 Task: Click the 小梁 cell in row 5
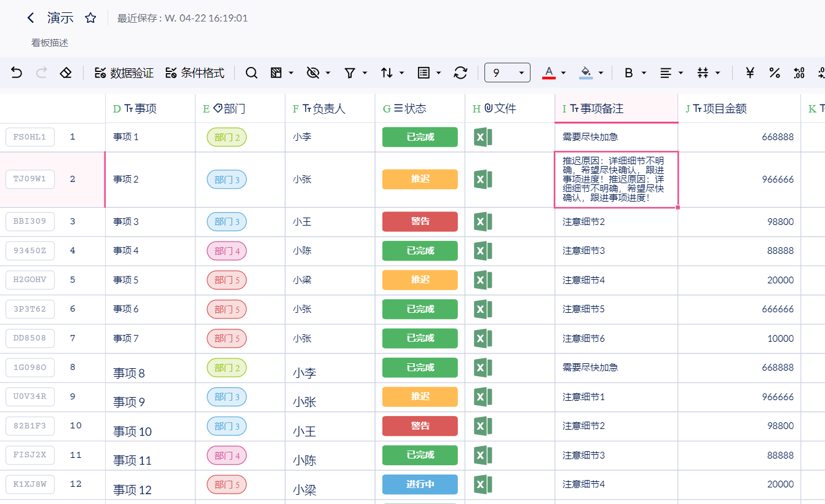click(x=330, y=280)
